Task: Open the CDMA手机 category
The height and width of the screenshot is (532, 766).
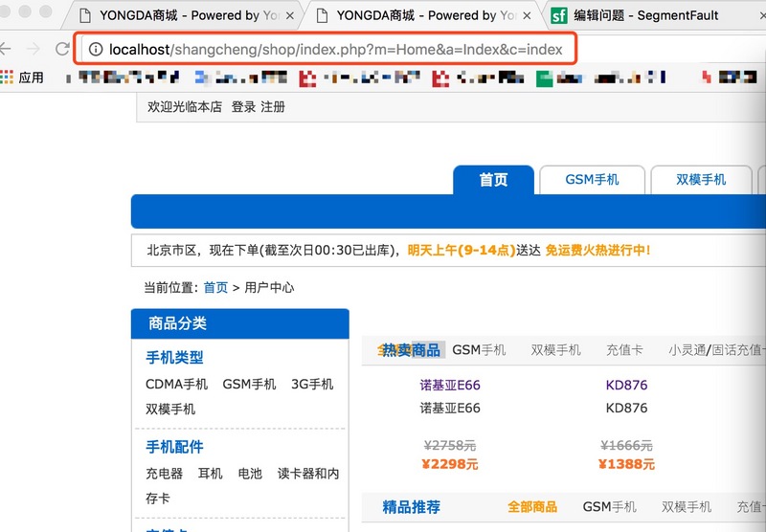Action: [x=176, y=385]
